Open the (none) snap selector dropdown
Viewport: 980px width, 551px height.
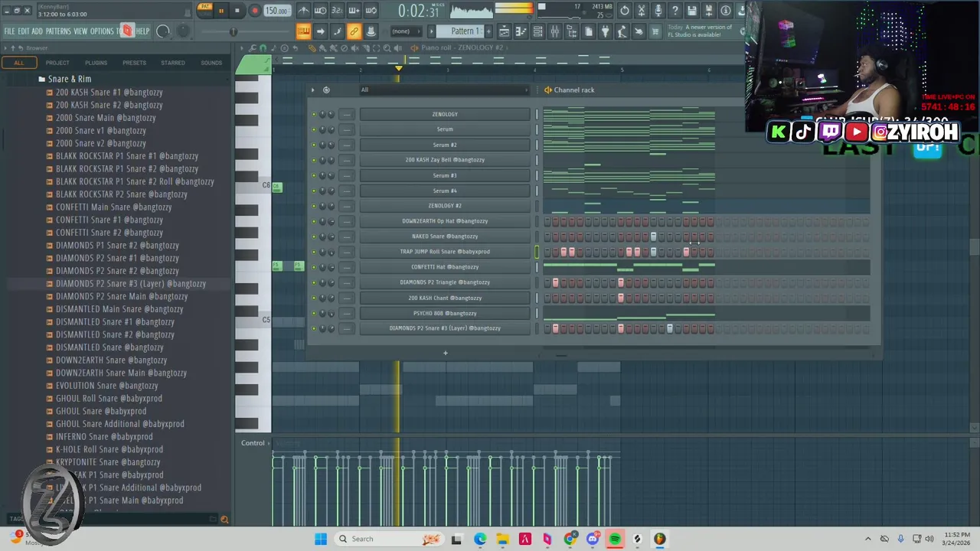(x=406, y=31)
